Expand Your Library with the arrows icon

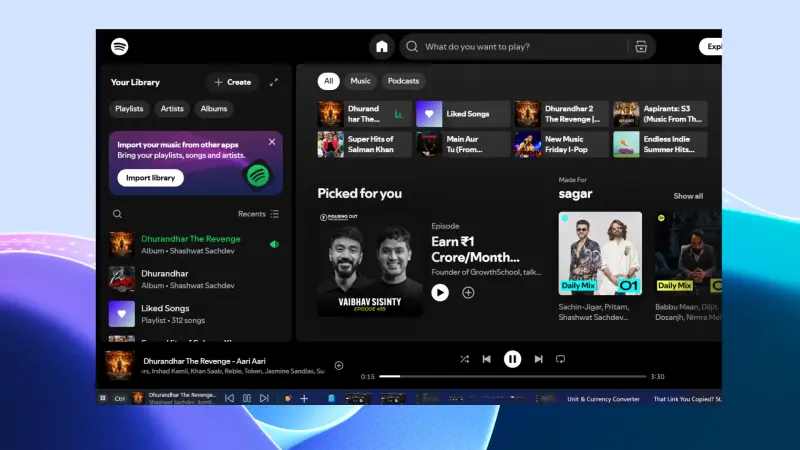tap(274, 82)
